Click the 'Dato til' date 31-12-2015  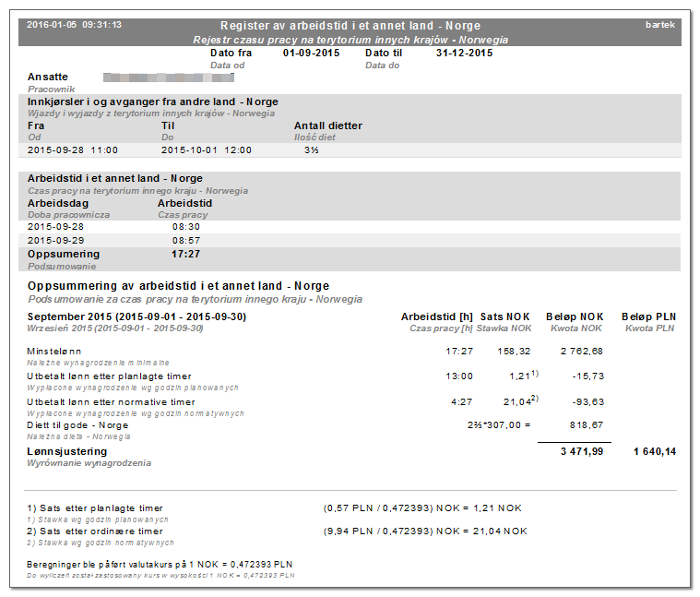[x=464, y=54]
